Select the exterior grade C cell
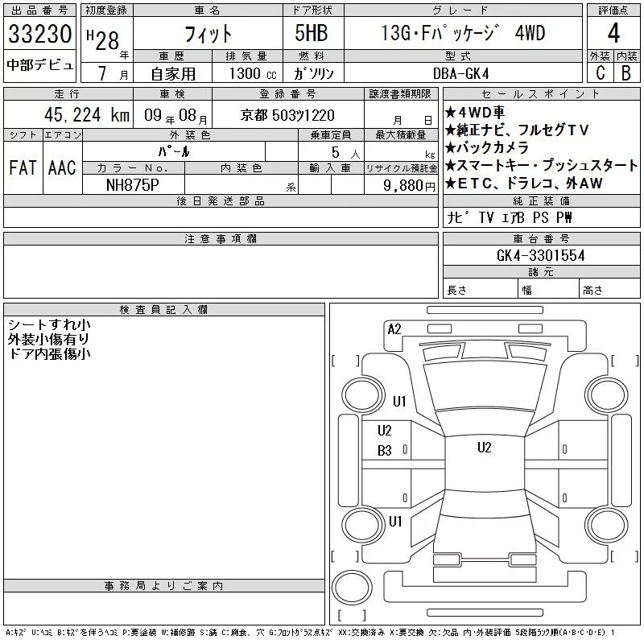This screenshot has width=644, height=644. tap(600, 72)
